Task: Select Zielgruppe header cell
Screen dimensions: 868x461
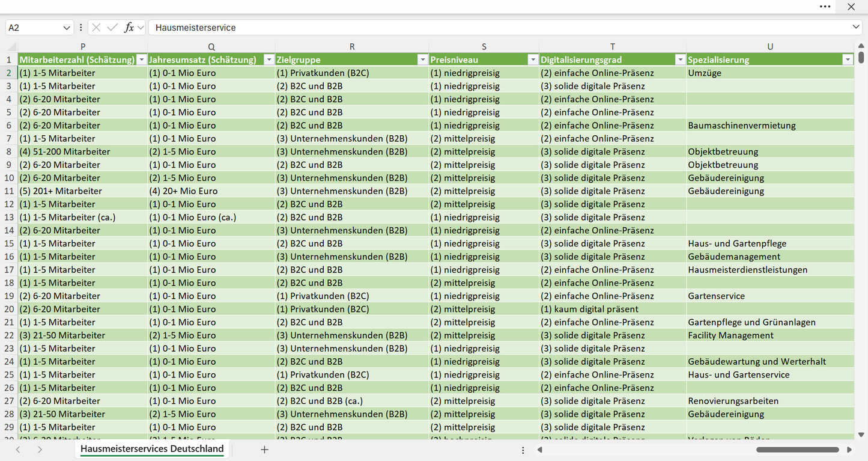Action: [352, 60]
